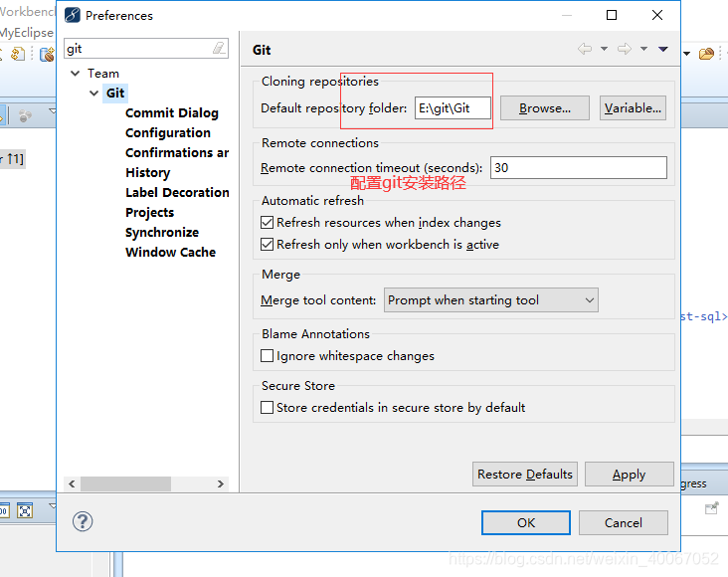
Task: Confirm preferences with OK
Action: click(x=526, y=523)
